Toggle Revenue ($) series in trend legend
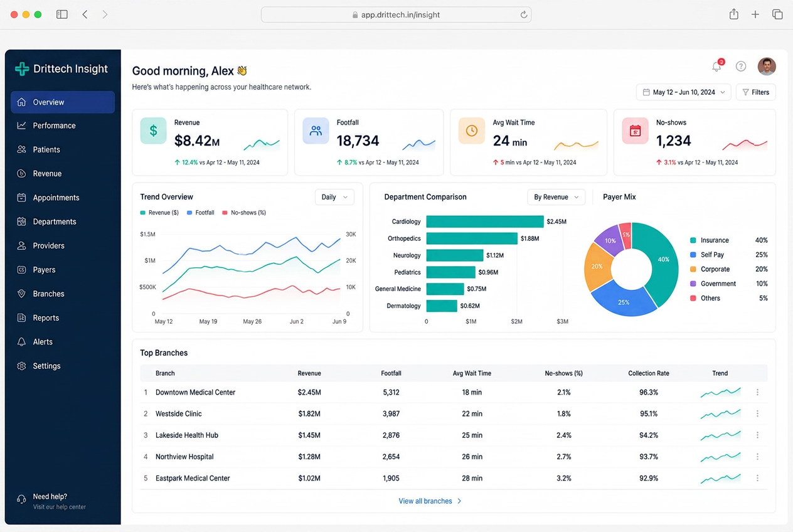The width and height of the screenshot is (793, 532). pyautogui.click(x=159, y=213)
